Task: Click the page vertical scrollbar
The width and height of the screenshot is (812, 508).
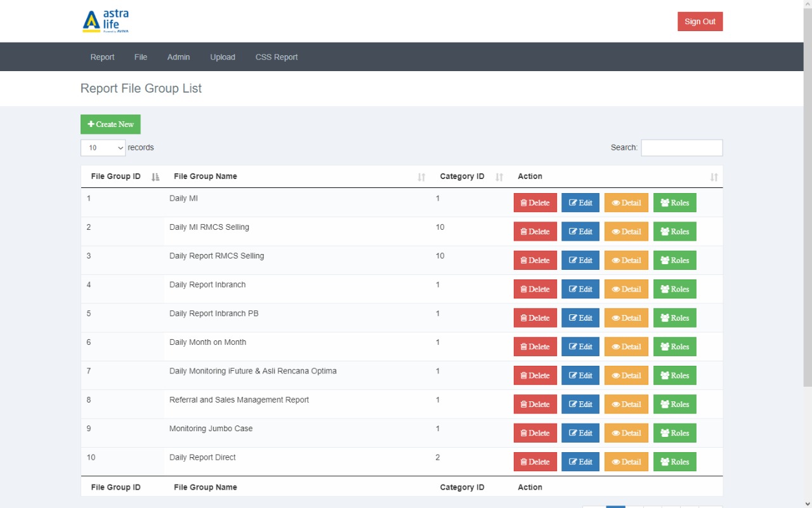Action: coord(807,190)
